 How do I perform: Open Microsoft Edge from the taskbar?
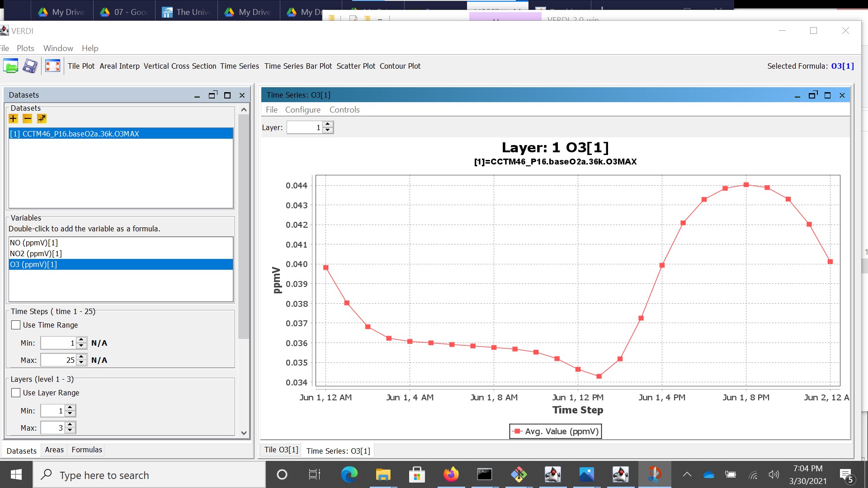click(x=349, y=474)
